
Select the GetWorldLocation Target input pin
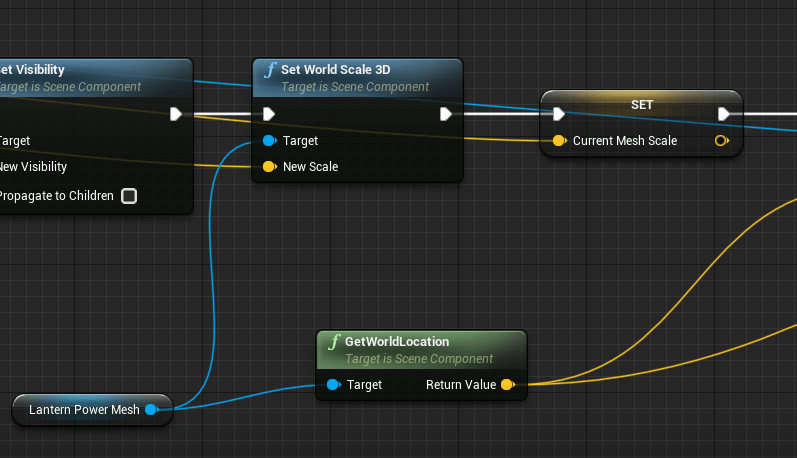click(x=333, y=385)
